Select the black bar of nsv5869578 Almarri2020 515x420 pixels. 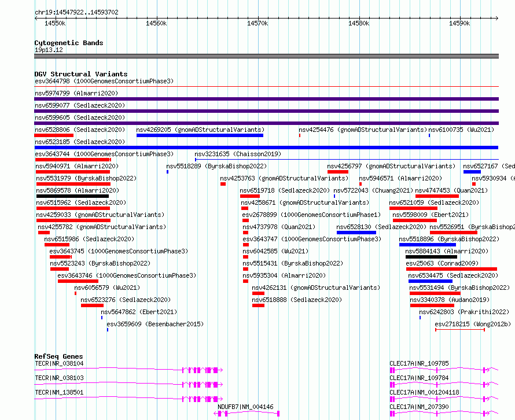click(72, 196)
